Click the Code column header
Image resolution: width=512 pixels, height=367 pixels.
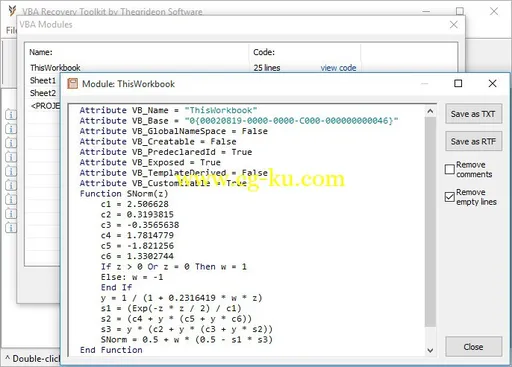tap(264, 52)
